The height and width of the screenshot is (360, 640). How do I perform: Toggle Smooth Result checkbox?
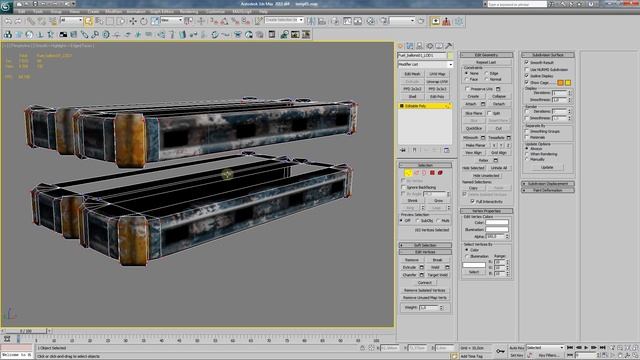(x=527, y=62)
